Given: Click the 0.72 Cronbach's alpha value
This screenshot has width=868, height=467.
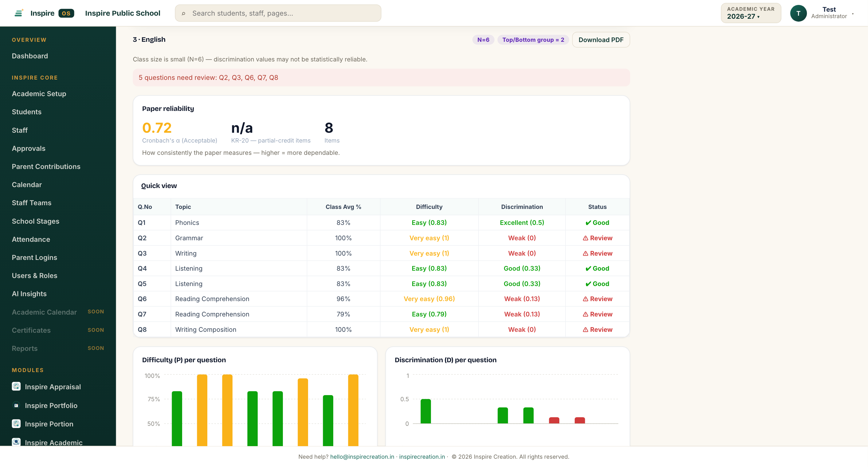Looking at the screenshot, I should (x=157, y=128).
